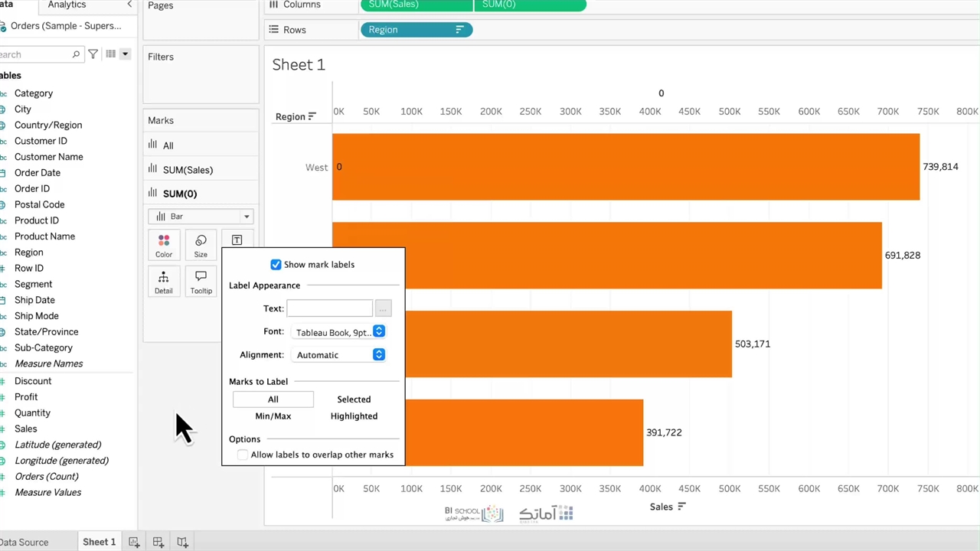Screen dimensions: 980x551
Task: Click the label text ellipsis button
Action: [383, 308]
